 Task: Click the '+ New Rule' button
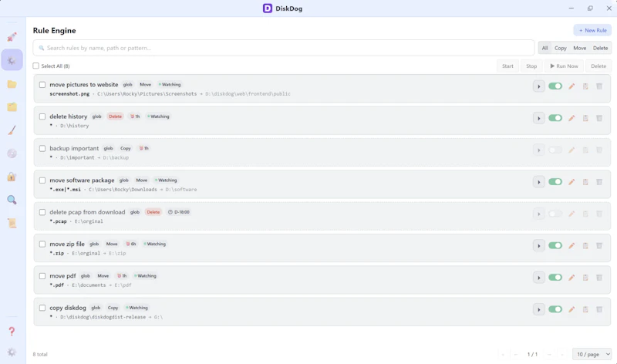(592, 30)
